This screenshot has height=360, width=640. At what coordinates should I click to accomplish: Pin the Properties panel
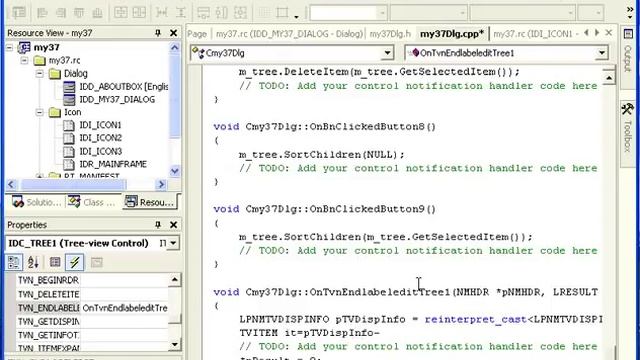pyautogui.click(x=158, y=224)
